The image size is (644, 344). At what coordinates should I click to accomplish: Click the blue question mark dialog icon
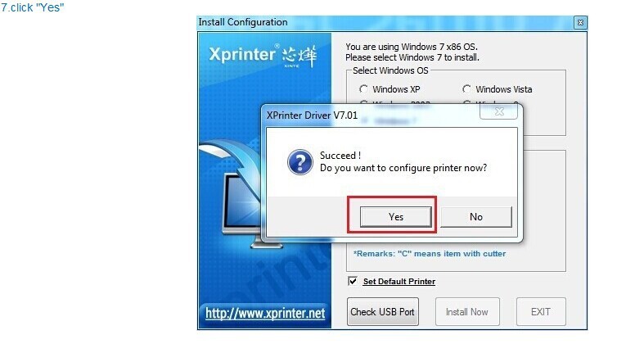[300, 162]
